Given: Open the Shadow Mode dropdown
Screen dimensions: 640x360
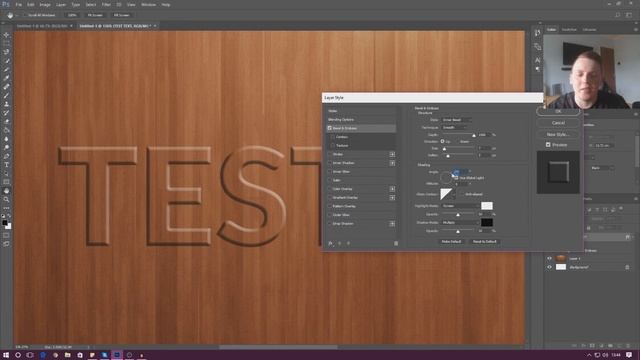Looking at the screenshot, I should click(x=460, y=222).
